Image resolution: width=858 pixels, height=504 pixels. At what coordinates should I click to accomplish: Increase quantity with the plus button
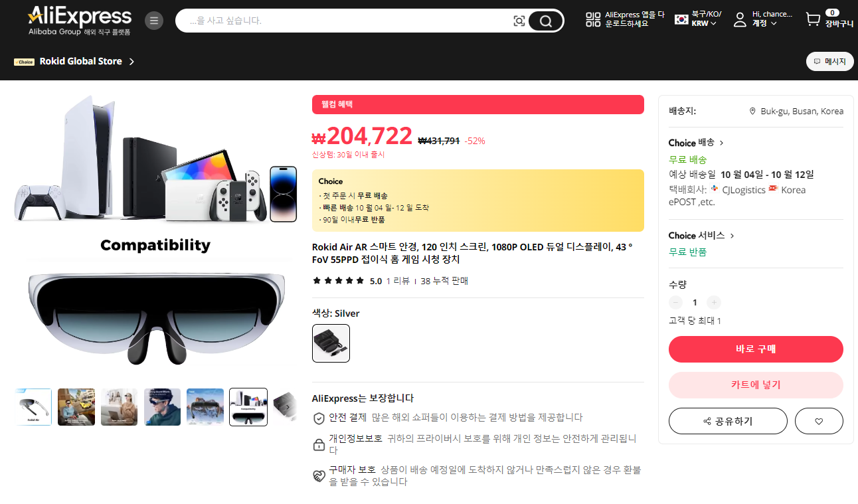click(714, 303)
